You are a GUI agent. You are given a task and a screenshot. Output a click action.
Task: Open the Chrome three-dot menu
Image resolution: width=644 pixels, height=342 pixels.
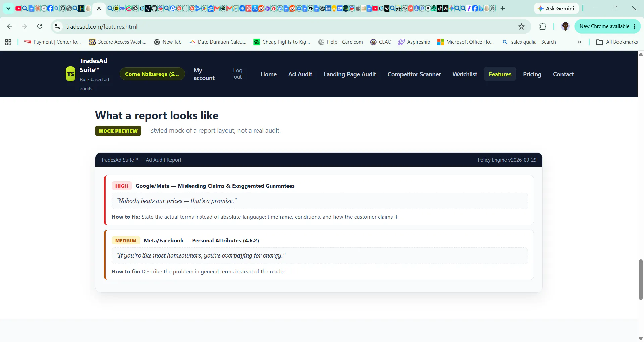[x=635, y=26]
